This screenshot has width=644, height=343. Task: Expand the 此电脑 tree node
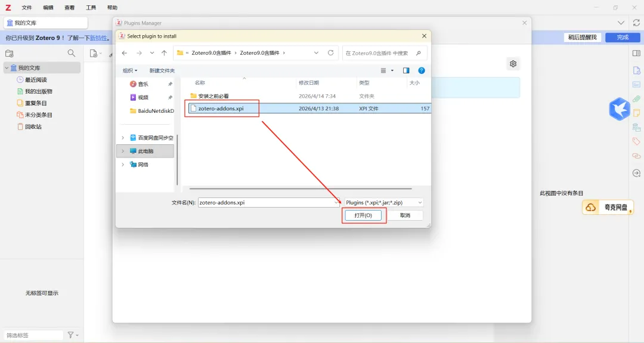(x=123, y=151)
